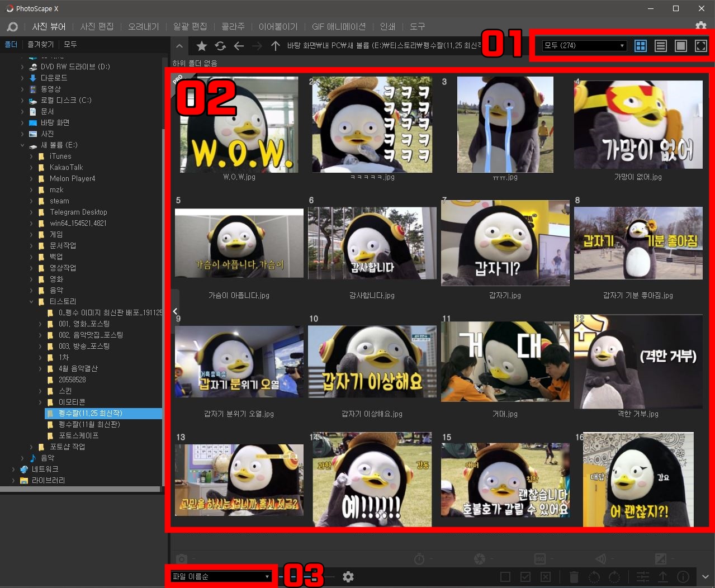The width and height of the screenshot is (715, 588).
Task: Click the ISO icon in the EXIF strip
Action: click(x=540, y=558)
